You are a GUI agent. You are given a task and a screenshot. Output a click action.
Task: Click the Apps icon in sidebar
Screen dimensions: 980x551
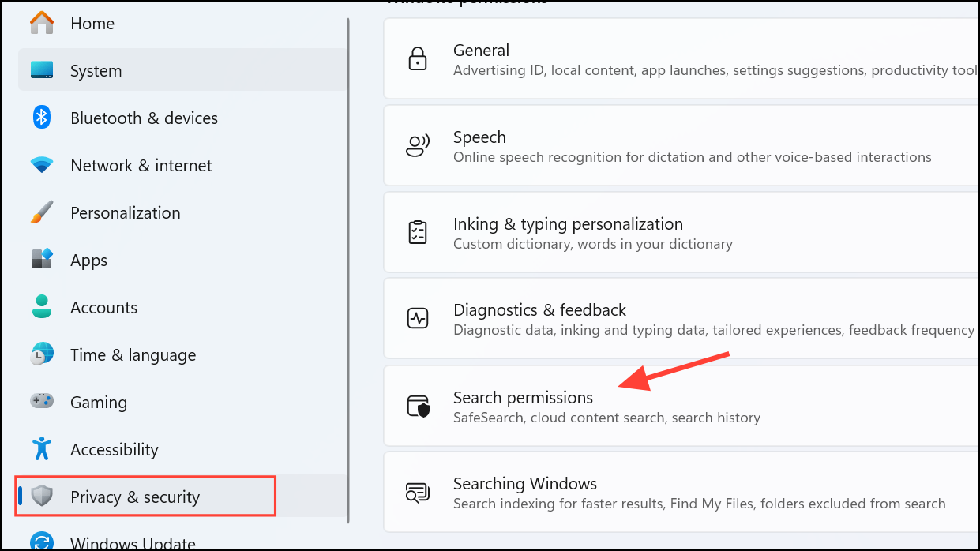point(42,259)
